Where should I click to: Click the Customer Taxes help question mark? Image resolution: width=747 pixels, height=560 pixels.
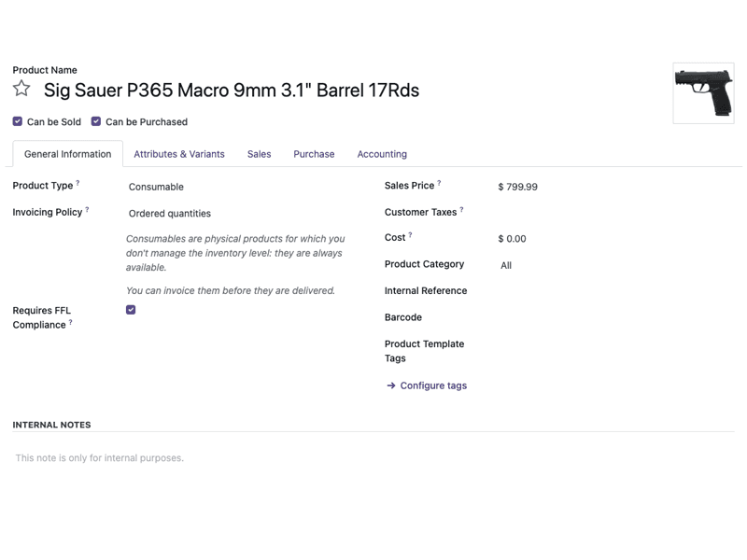(x=461, y=209)
